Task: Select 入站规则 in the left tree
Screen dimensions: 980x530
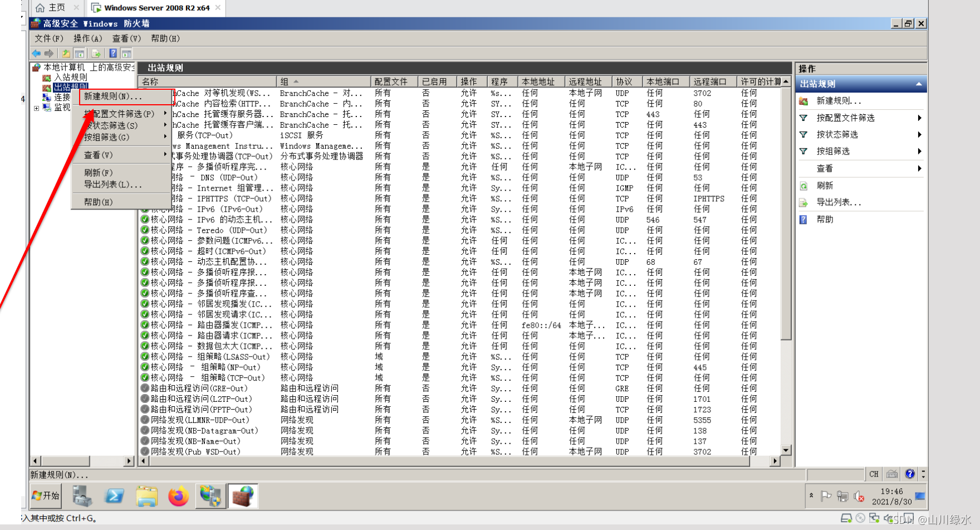Action: pyautogui.click(x=70, y=77)
